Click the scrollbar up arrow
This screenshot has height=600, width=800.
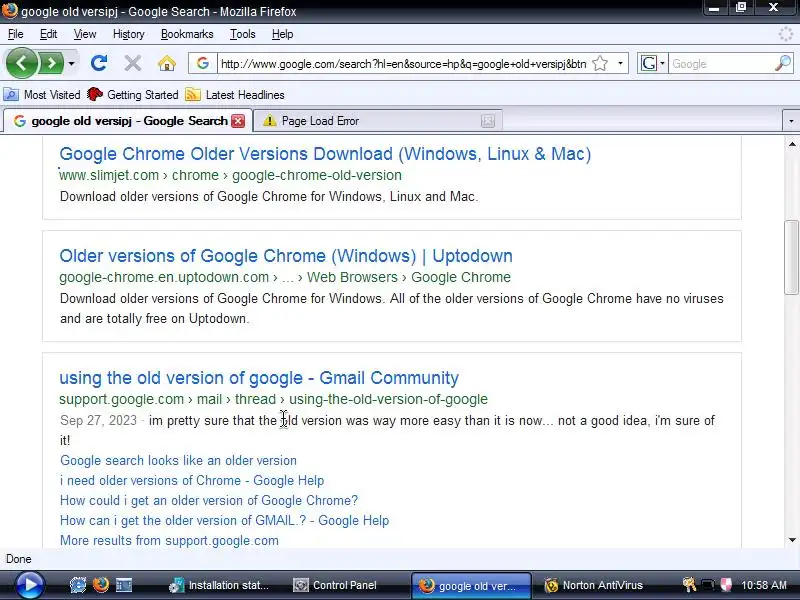point(792,144)
